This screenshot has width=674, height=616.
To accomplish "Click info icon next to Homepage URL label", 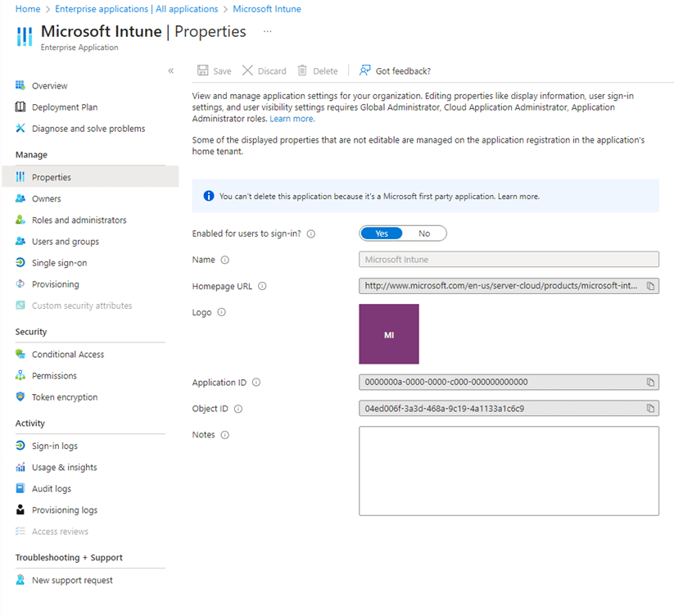I will pos(262,286).
